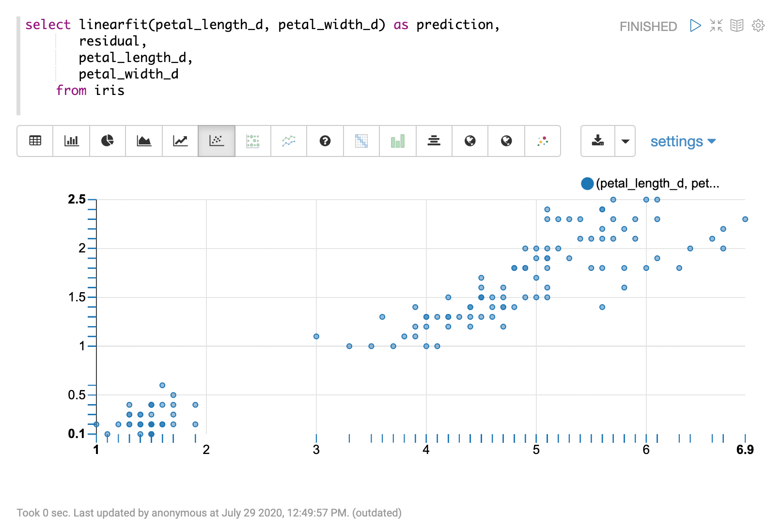
Task: Expand the settings panel chevron
Action: pyautogui.click(x=712, y=141)
